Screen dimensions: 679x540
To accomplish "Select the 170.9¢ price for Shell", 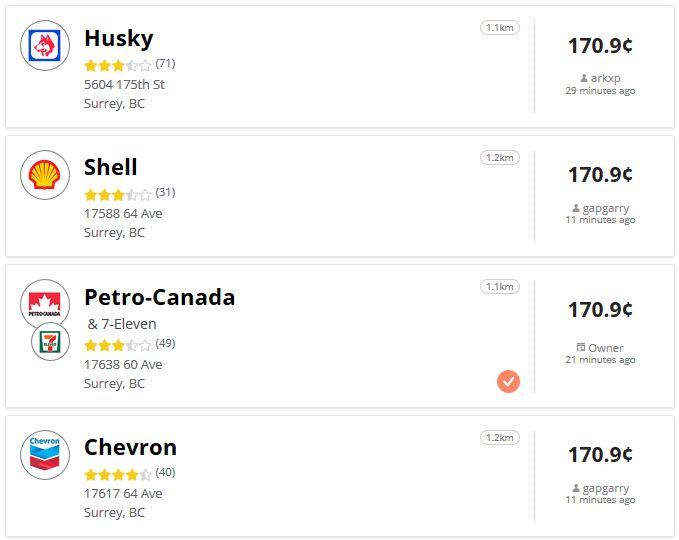I will click(x=600, y=175).
